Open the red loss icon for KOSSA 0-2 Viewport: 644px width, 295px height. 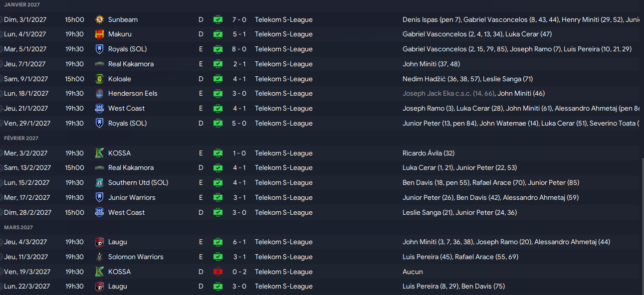click(x=218, y=272)
